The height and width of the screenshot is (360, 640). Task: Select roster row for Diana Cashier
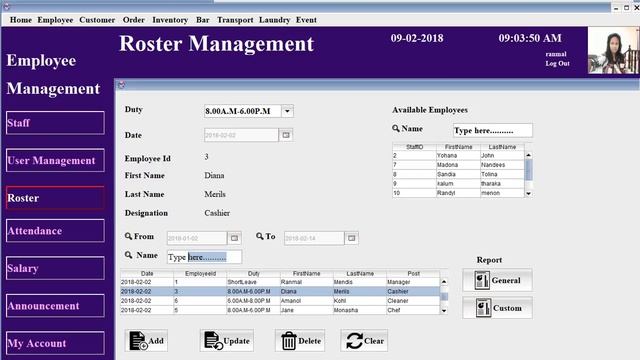click(280, 291)
